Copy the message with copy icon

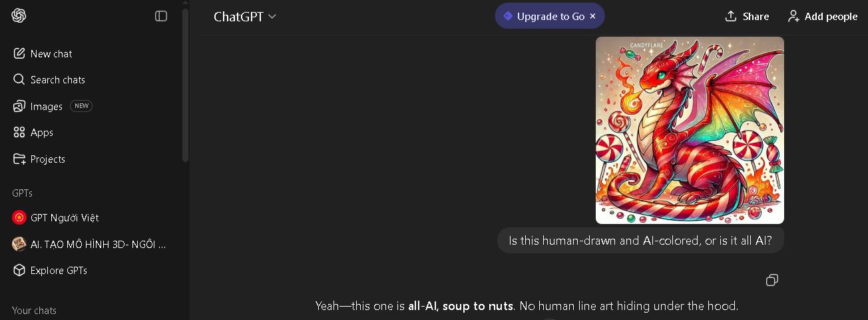772,280
